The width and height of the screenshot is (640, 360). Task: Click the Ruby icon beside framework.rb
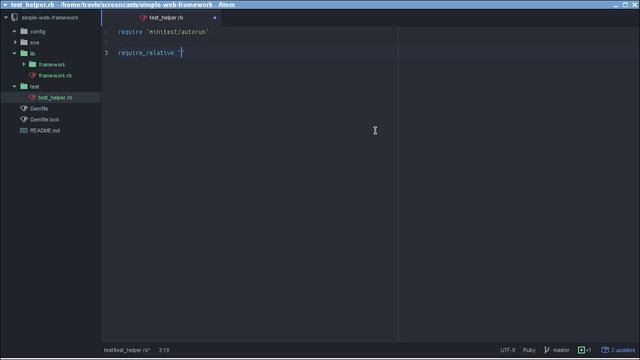pyautogui.click(x=33, y=76)
